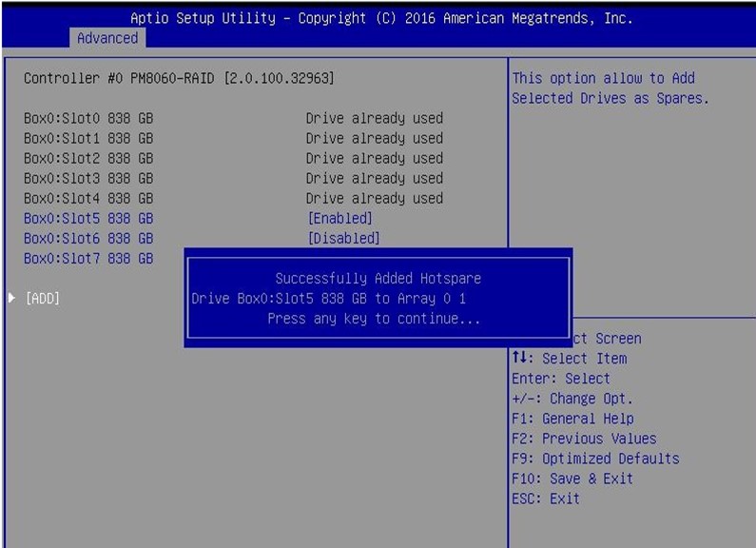
Task: Click Box0:Slot4 838 GB entry
Action: click(88, 199)
